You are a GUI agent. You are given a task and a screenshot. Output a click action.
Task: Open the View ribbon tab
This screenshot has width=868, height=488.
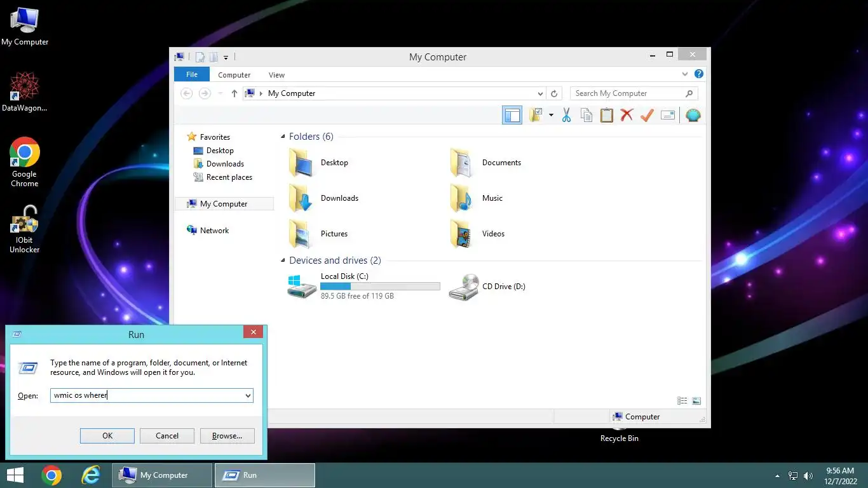coord(276,75)
